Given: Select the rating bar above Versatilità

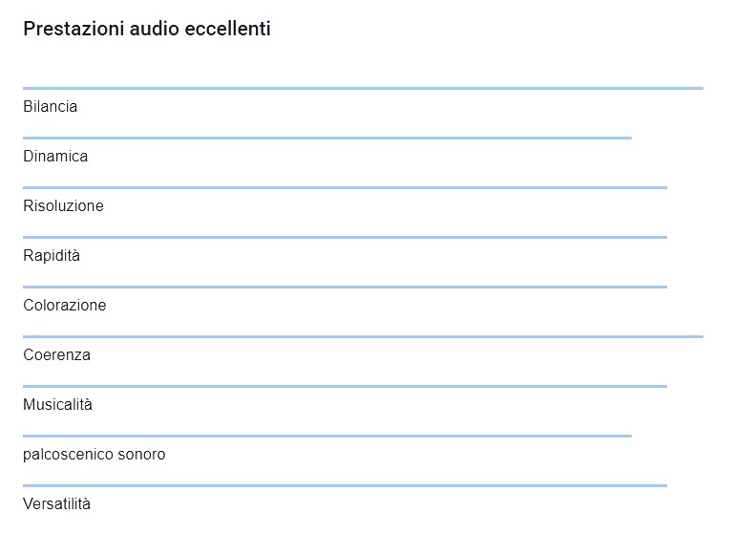Looking at the screenshot, I should [345, 485].
